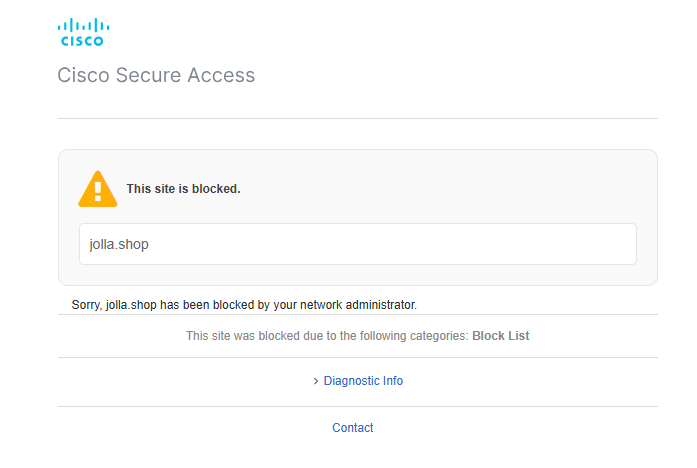This screenshot has width=697, height=468.
Task: Select the "This site is blocked." heading
Action: (184, 189)
